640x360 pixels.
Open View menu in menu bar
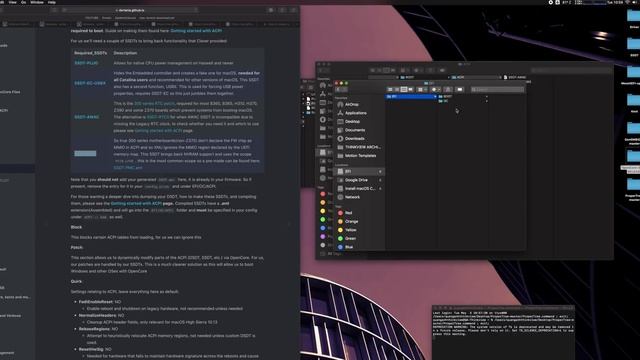[x=13, y=2]
